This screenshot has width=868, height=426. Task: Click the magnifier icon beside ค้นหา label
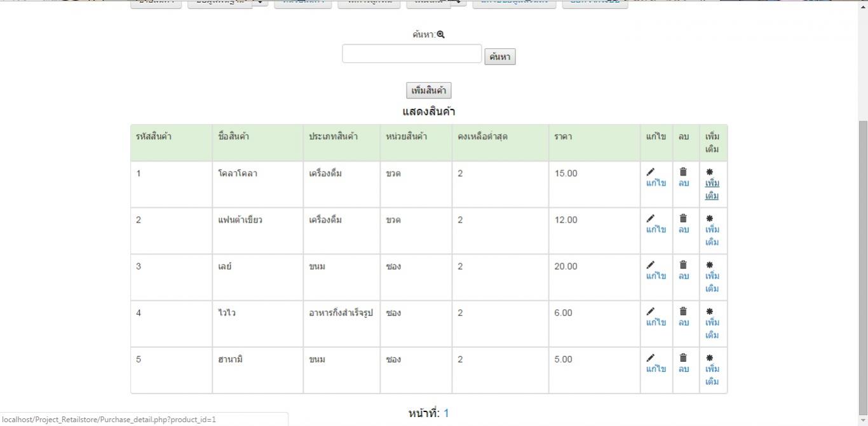(x=441, y=34)
